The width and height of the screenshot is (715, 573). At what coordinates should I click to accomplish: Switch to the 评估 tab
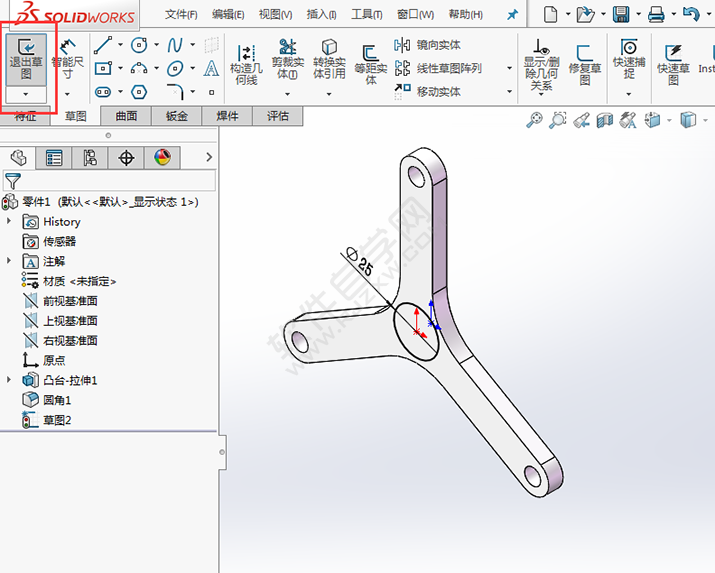tap(278, 116)
